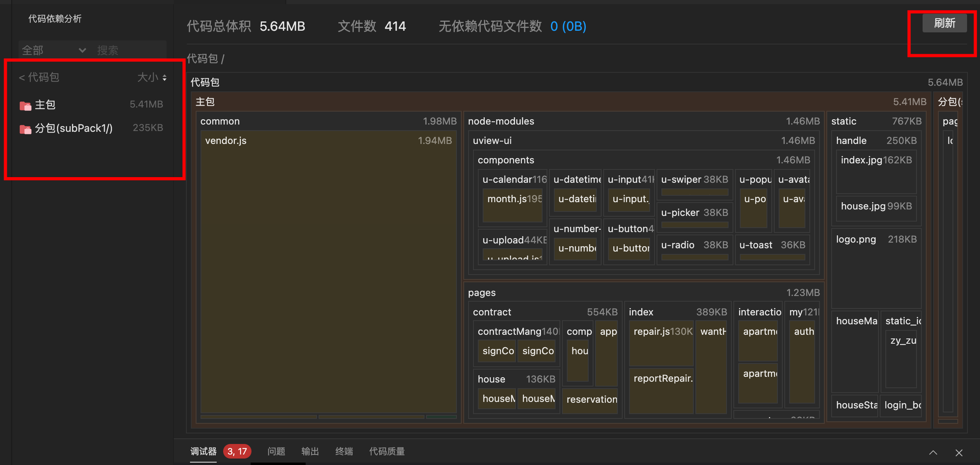Click the 3, 17 error count badge
This screenshot has height=465, width=980.
pyautogui.click(x=237, y=451)
